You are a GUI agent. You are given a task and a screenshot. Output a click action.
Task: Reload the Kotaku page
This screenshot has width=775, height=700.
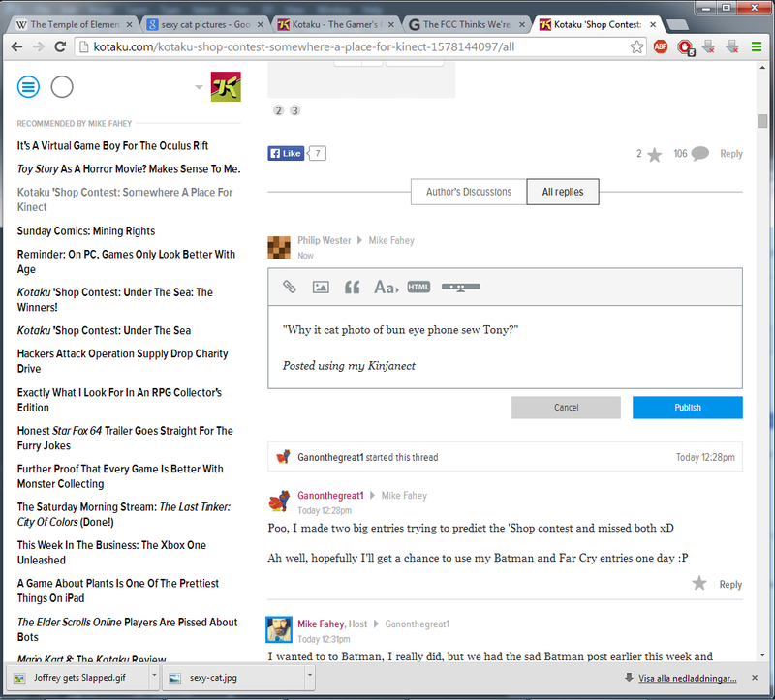(60, 46)
